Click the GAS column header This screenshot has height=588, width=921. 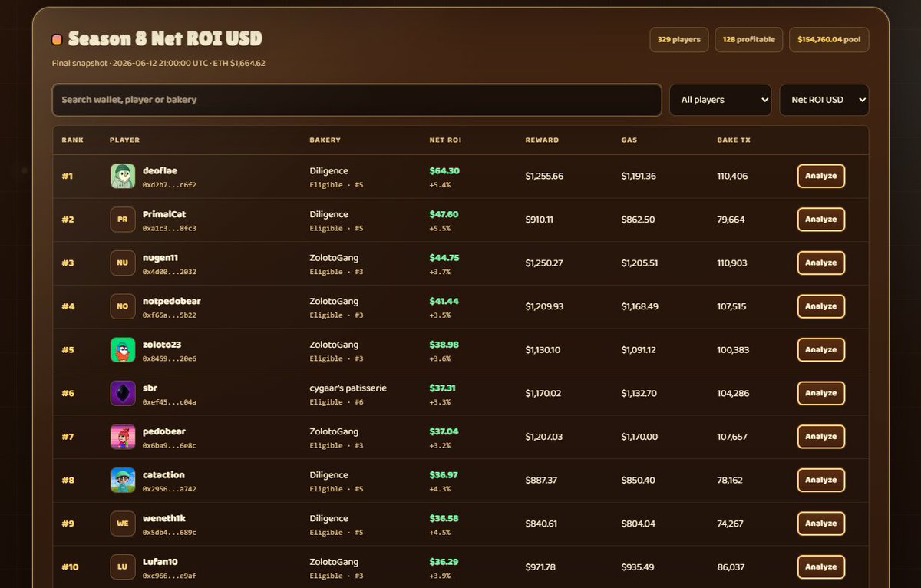point(629,140)
